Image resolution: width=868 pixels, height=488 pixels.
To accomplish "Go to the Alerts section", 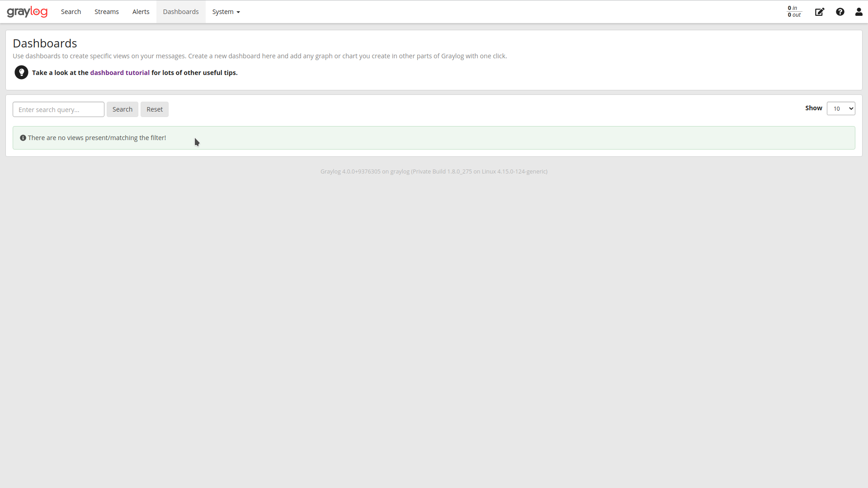I will pos(141,11).
